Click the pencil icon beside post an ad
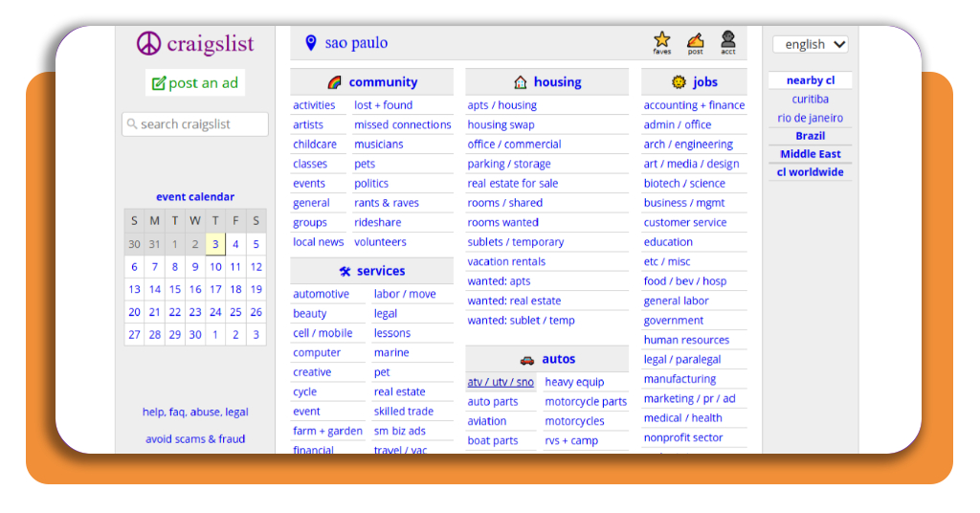Screen dimensions: 980x513 click(x=159, y=83)
